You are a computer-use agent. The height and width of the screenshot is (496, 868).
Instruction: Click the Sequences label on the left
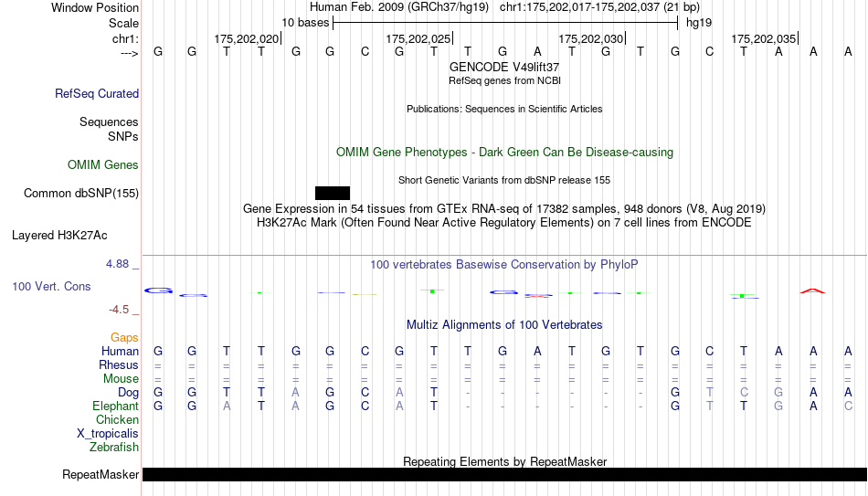tap(109, 121)
